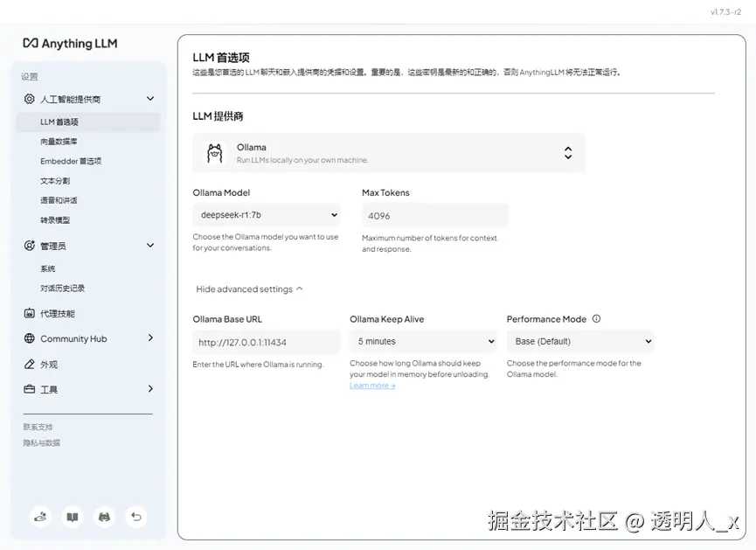Collapse the 管理员 section chevron
The image size is (756, 550).
coord(150,245)
